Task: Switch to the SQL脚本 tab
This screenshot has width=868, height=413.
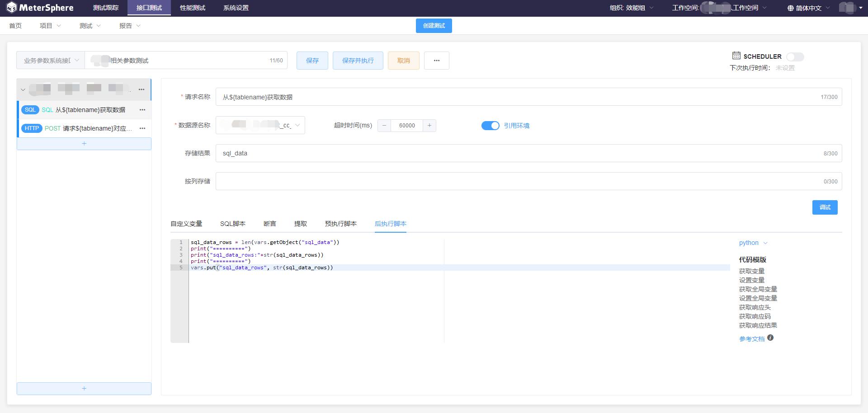Action: tap(233, 224)
